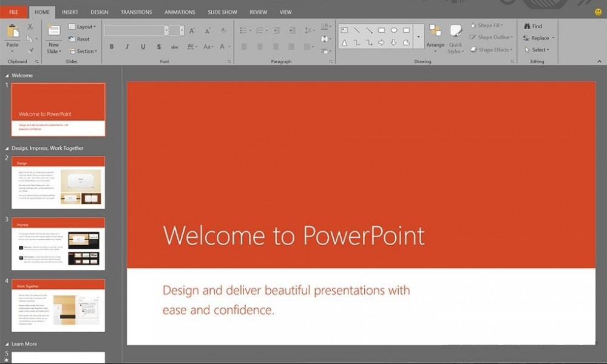Open the font size dropdown arrow
607x364 pixels.
coord(181,30)
